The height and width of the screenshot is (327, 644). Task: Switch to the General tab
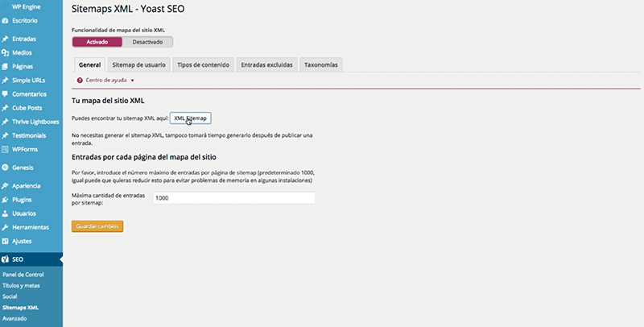(89, 65)
